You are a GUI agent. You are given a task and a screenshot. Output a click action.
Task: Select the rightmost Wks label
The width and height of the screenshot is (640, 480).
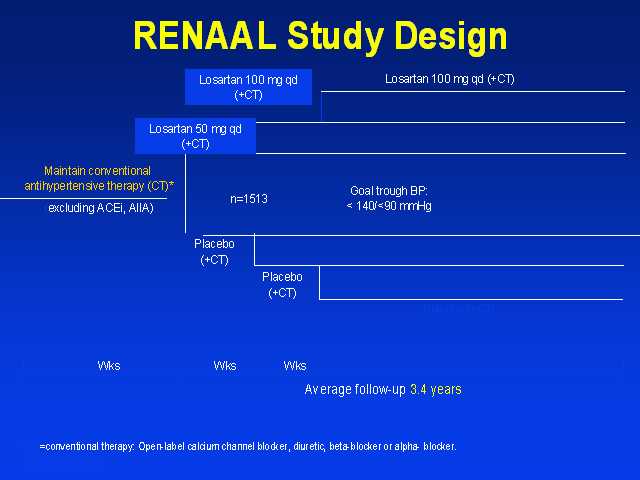295,366
